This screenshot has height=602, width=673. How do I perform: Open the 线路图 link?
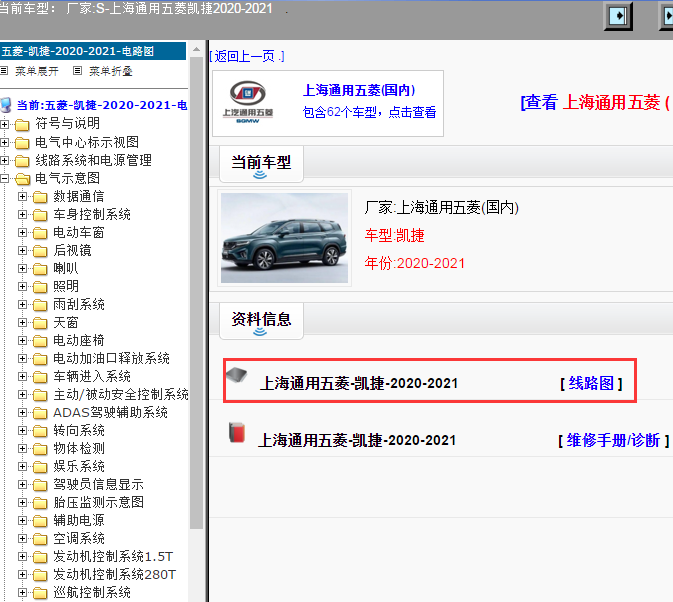[591, 383]
